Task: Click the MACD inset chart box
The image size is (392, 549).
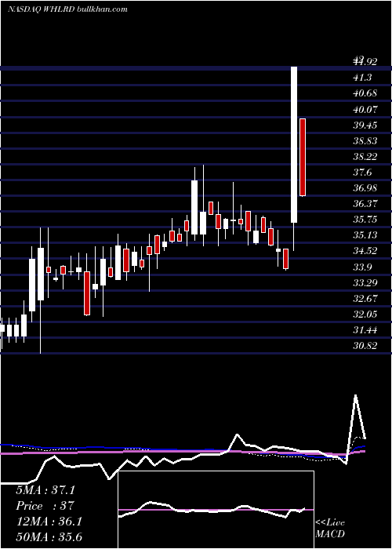Action: coord(216,510)
